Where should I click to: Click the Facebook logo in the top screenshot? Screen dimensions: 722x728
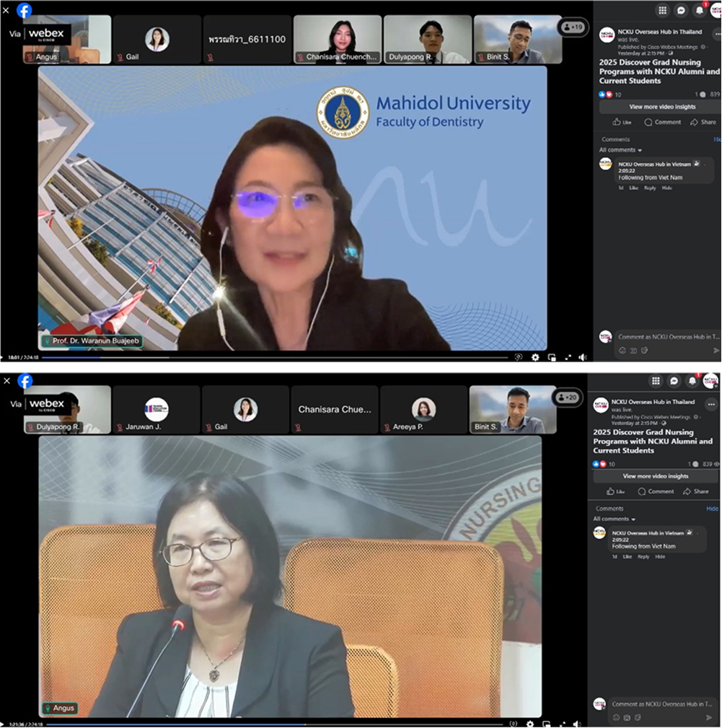pyautogui.click(x=25, y=10)
